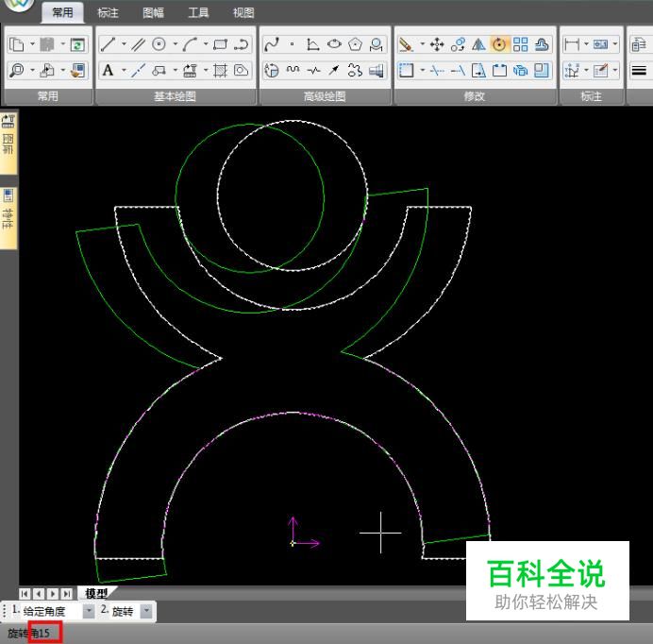Open the '旋转' option dropdown
Viewport: 653px width, 644px height.
(x=146, y=611)
